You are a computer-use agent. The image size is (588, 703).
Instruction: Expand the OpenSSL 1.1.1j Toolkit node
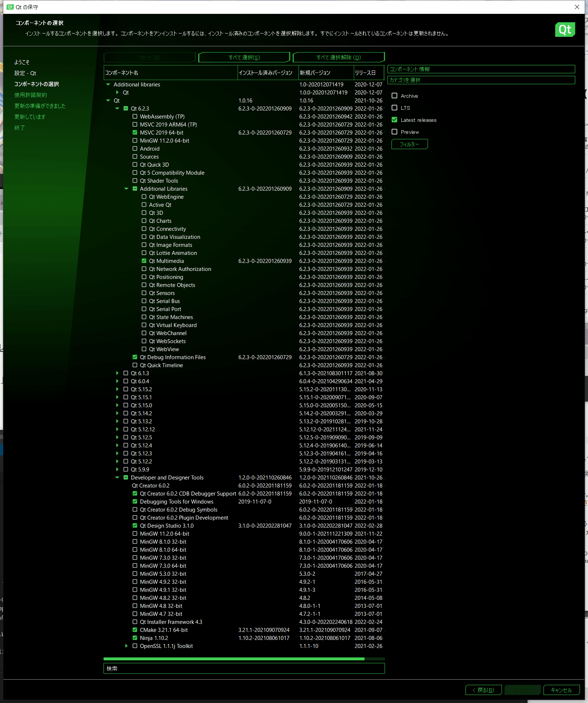126,646
